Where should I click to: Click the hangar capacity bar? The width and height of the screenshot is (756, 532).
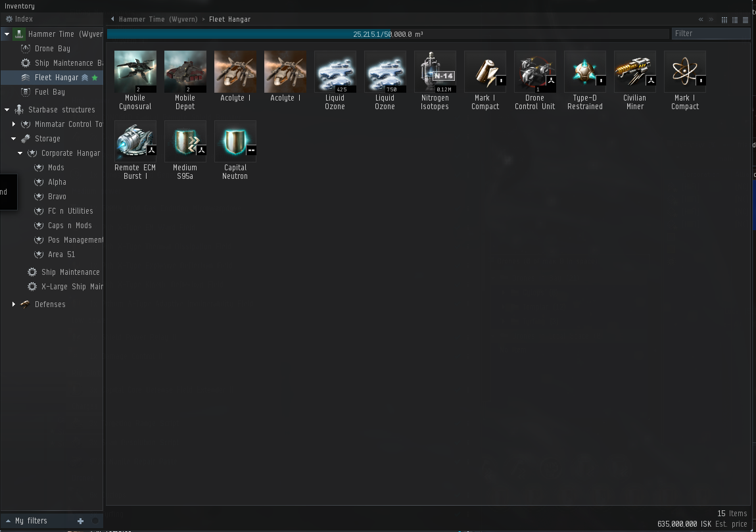click(388, 34)
